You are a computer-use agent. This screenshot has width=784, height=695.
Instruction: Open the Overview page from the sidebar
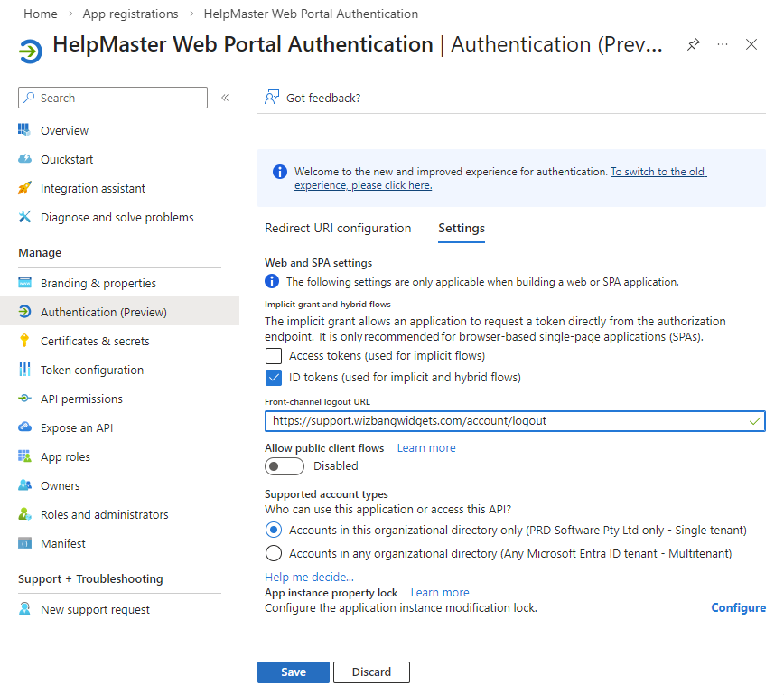64,129
